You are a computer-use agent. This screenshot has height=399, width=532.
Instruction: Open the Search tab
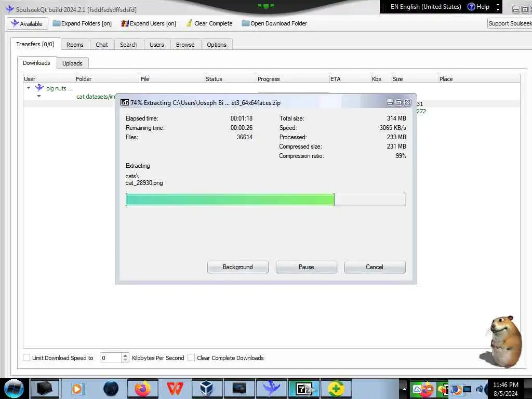point(129,45)
